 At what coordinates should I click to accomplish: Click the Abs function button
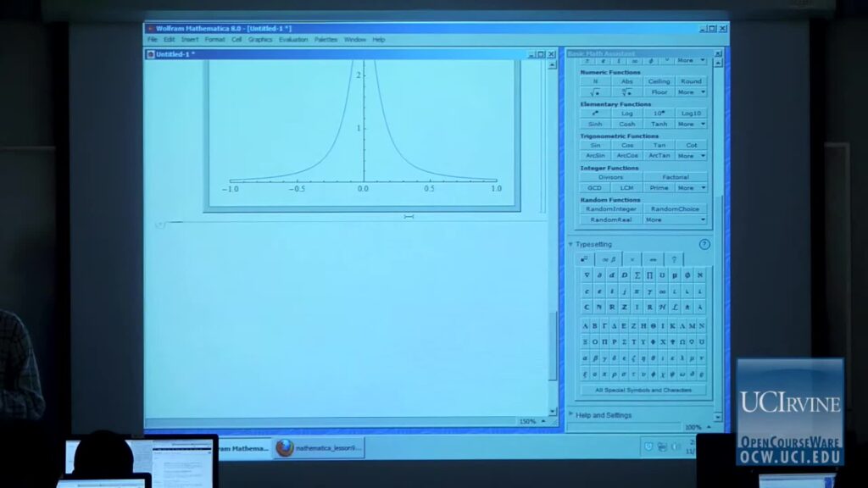pos(626,81)
